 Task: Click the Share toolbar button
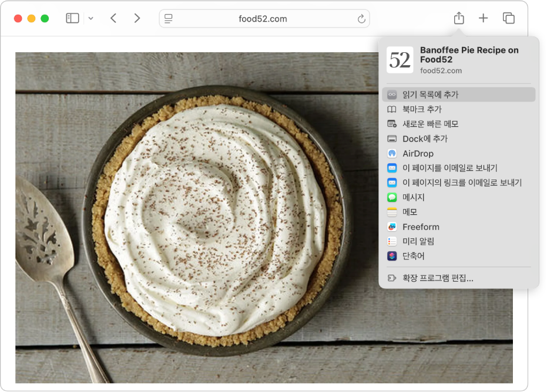[x=459, y=18]
